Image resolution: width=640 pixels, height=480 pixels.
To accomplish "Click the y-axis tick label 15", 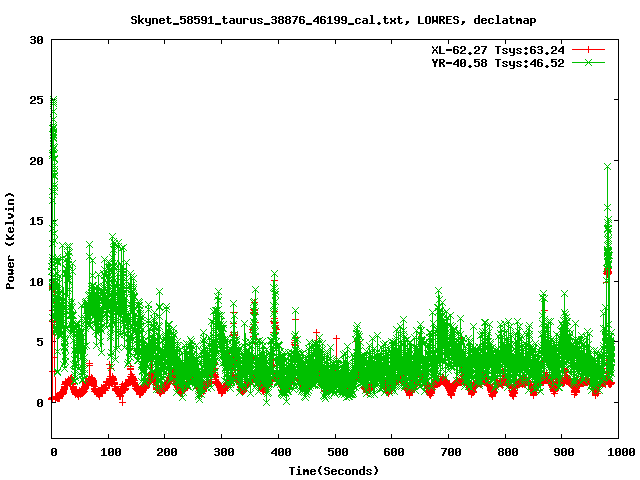I will pyautogui.click(x=36, y=221).
